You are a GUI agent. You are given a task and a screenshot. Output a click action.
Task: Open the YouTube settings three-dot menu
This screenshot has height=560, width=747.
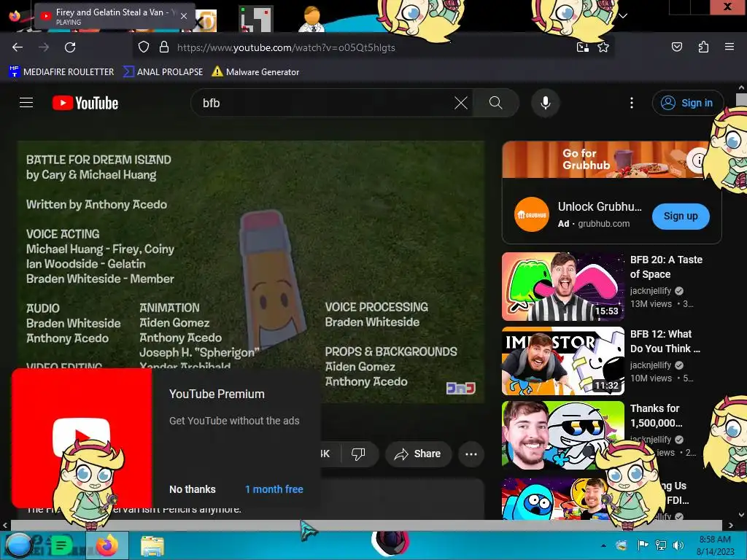click(x=632, y=103)
